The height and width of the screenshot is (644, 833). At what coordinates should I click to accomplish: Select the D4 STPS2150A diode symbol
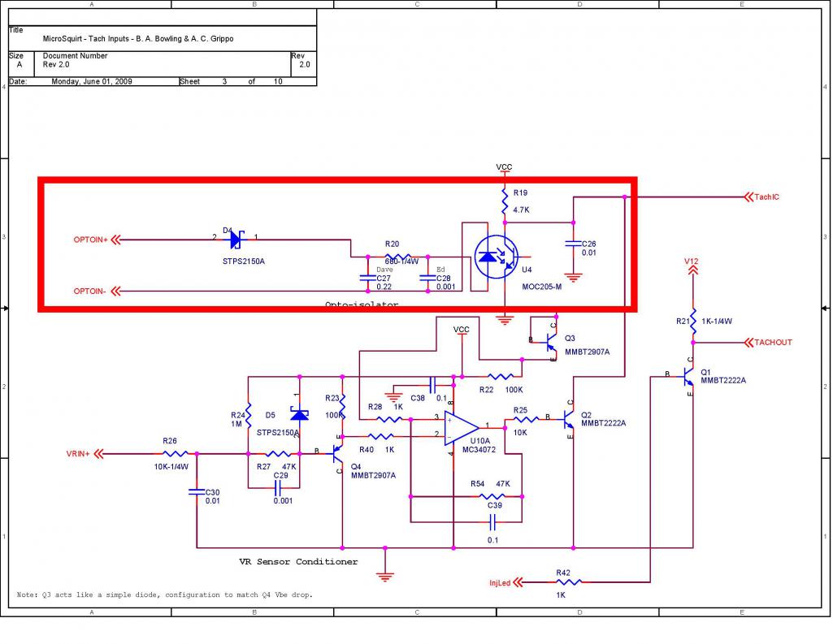pos(237,240)
